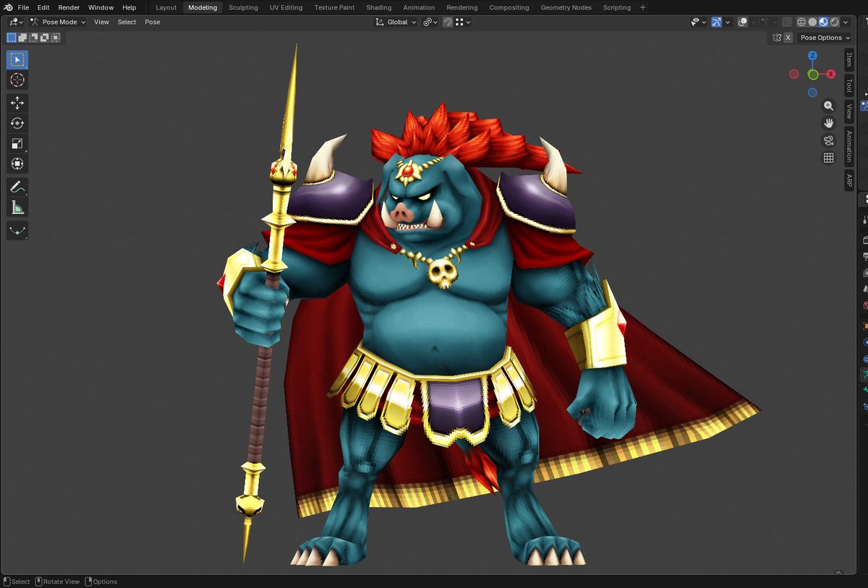
Task: Switch orthographic perspective grid icon
Action: 829,158
